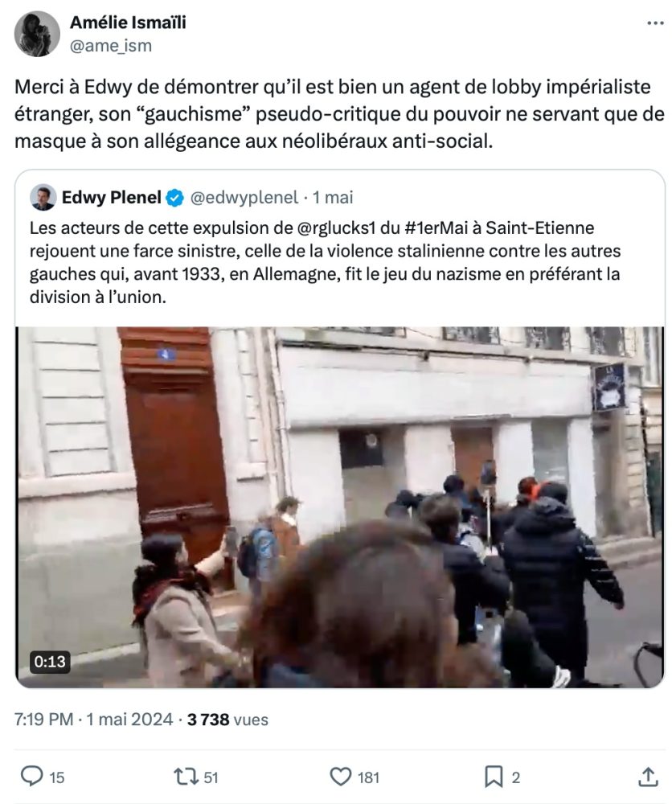Image resolution: width=672 pixels, height=804 pixels.
Task: Open Amélie Ismaïli's profile picture
Action: pos(37,34)
